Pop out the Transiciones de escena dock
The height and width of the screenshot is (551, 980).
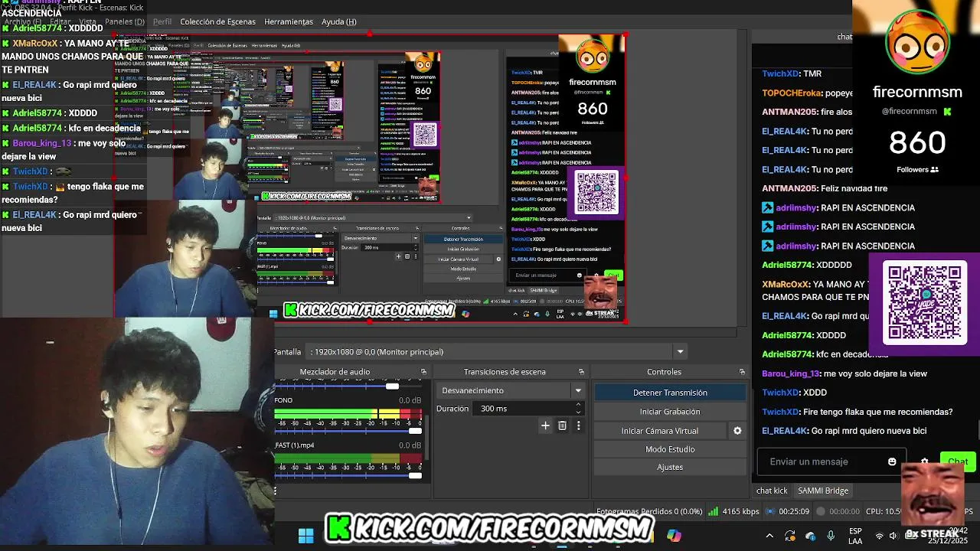pos(581,372)
